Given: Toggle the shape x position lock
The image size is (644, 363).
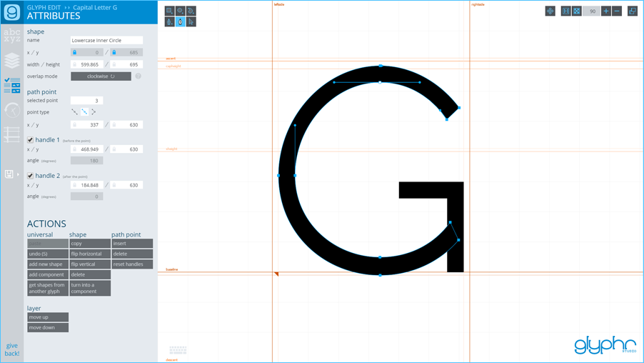Looking at the screenshot, I should (74, 52).
